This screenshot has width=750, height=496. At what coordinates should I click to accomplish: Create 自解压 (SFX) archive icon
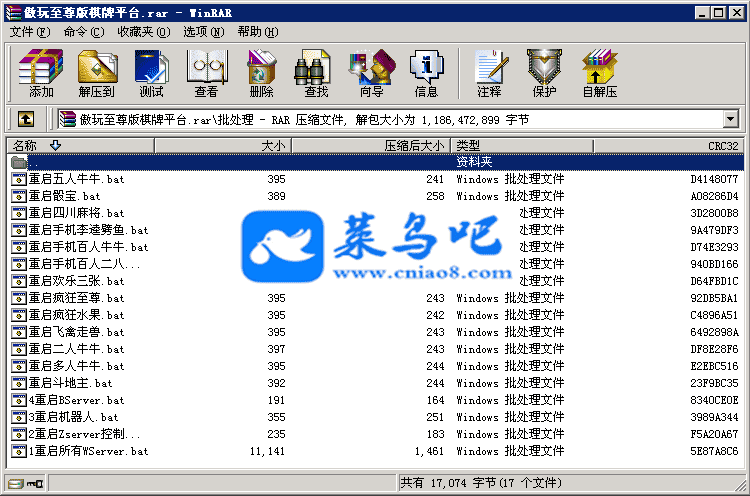point(599,73)
